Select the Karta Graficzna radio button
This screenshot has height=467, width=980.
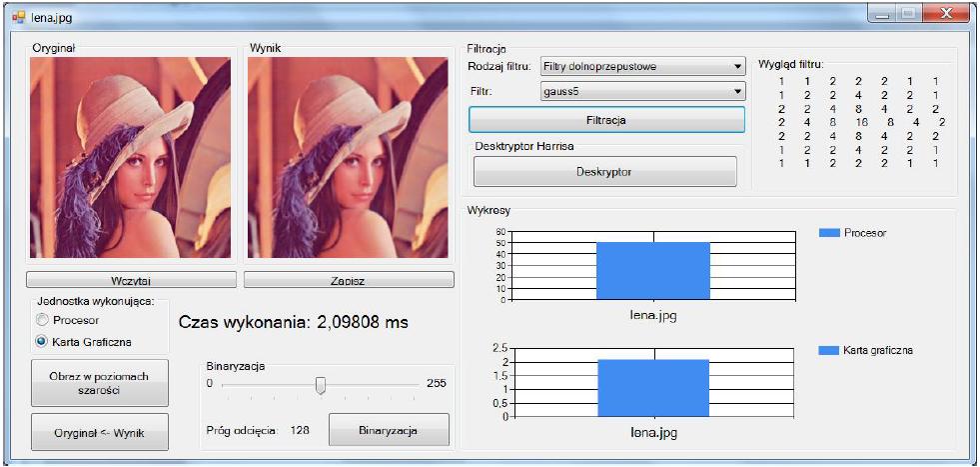(42, 342)
